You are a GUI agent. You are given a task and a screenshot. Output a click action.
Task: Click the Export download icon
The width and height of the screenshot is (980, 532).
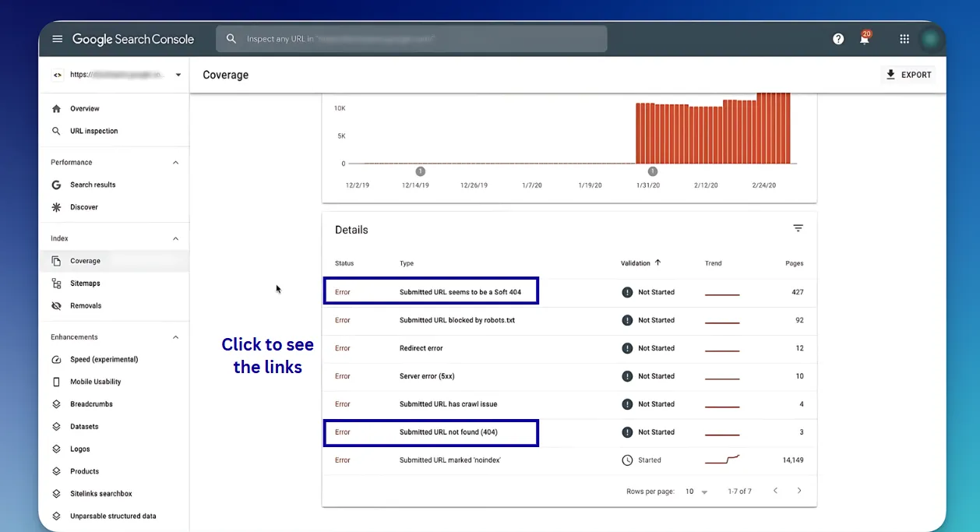click(x=890, y=75)
